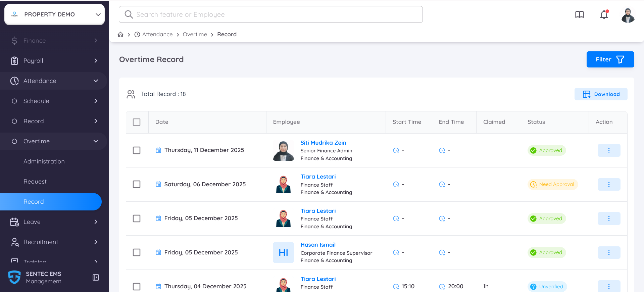This screenshot has width=644, height=292.
Task: Go to Overtime Request submenu item
Action: coord(35,182)
